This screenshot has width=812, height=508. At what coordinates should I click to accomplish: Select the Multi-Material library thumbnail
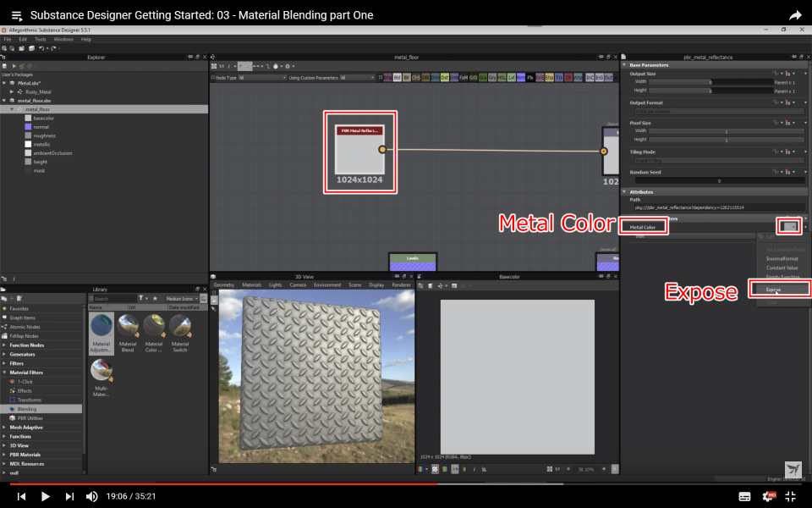[x=101, y=378]
